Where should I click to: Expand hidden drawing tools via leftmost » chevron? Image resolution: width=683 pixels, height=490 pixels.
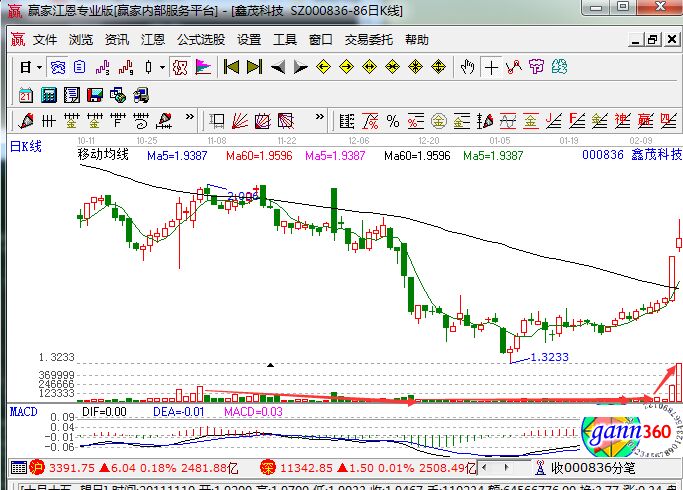pyautogui.click(x=190, y=121)
